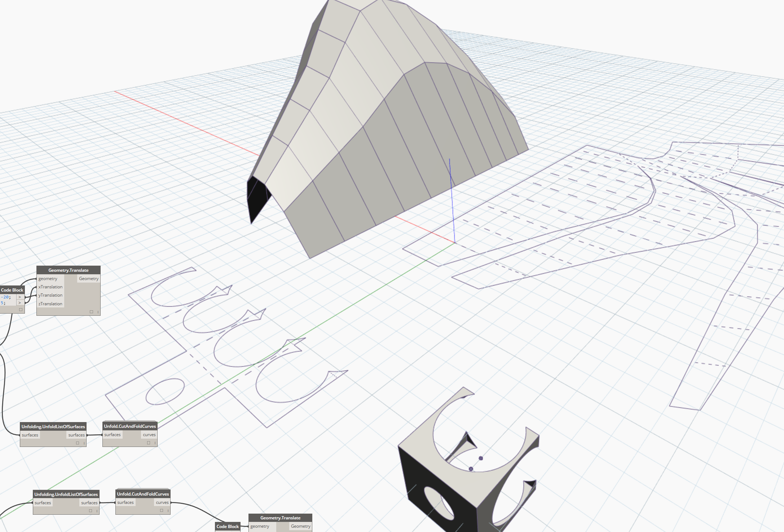The height and width of the screenshot is (532, 784).
Task: Click surfaces input on upper UnfoldListOfSurfaces node
Action: [30, 435]
